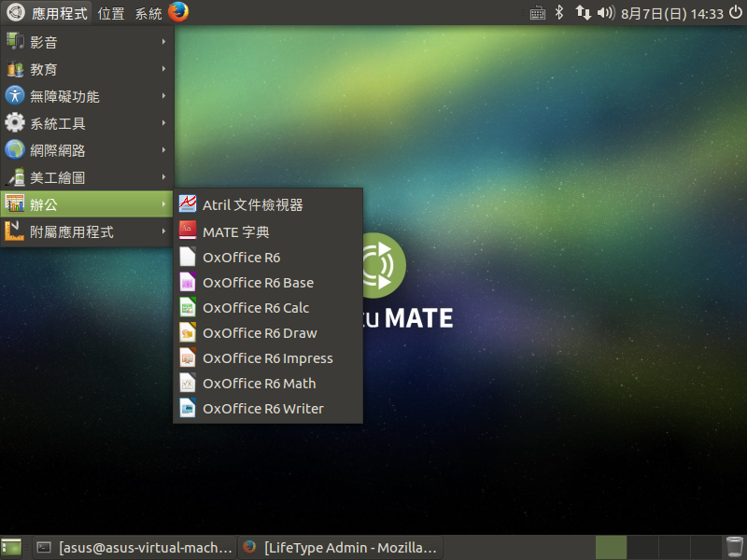Expand the 影音 submenu

pyautogui.click(x=87, y=42)
